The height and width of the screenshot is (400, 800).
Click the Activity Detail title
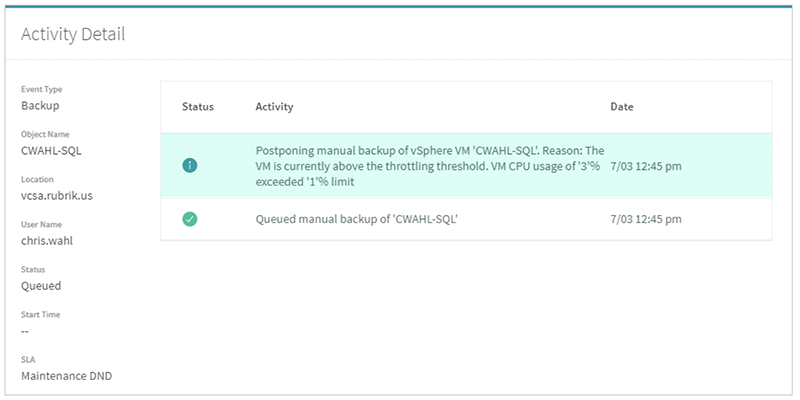73,34
